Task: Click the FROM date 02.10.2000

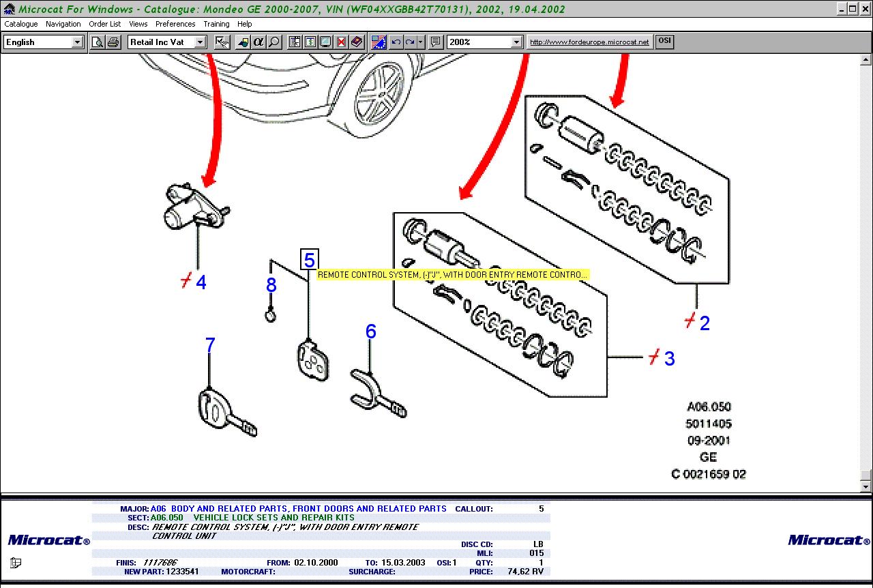Action: tap(316, 563)
